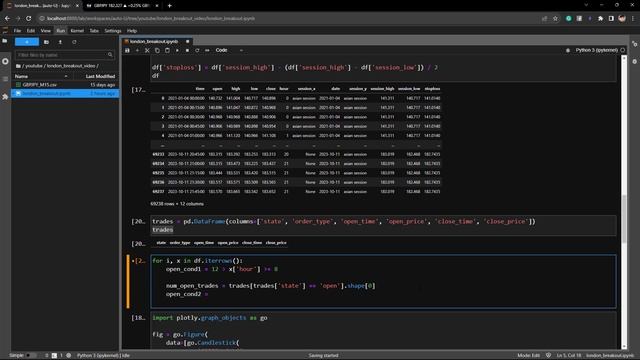Click the stoploss code cell at top
The height and width of the screenshot is (360, 640).
[x=383, y=69]
